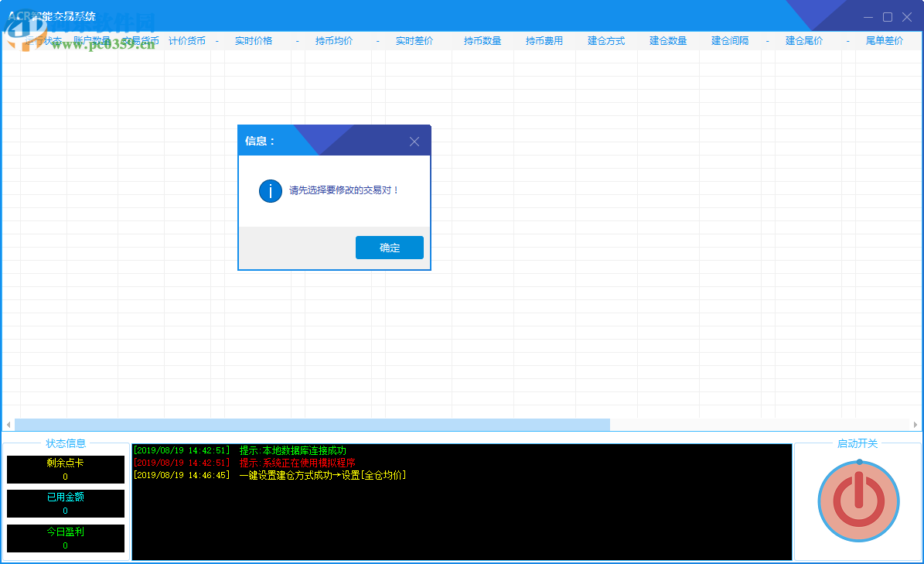Minimize the ACR智能交易系统 window

(868, 15)
